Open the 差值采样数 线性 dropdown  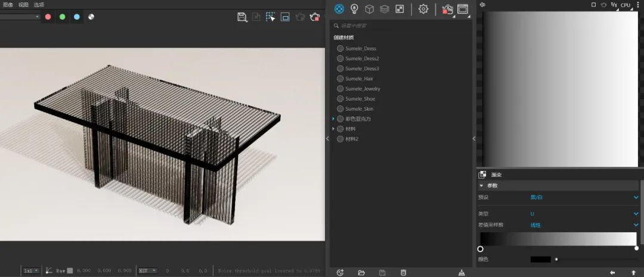pos(584,225)
